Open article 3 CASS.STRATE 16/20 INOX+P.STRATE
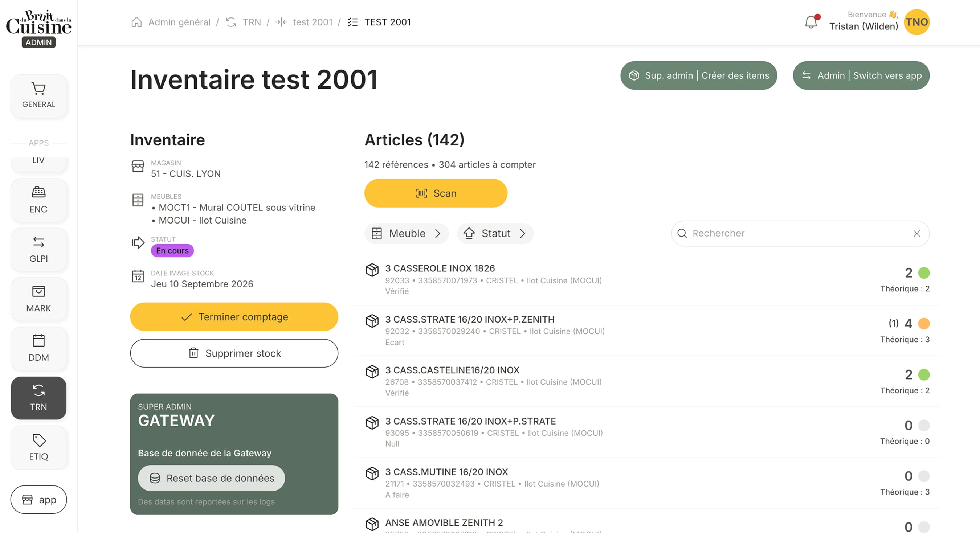Viewport: 980px width, 533px height. click(647, 432)
